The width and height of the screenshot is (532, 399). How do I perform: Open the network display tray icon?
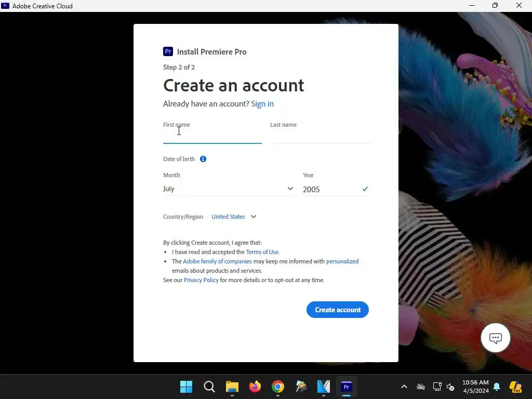437,387
